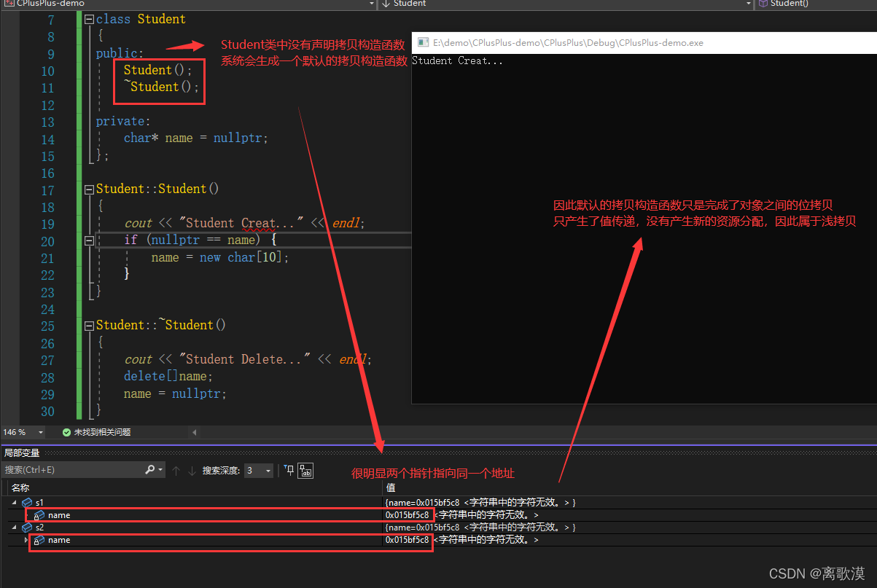Click the s2 object cube icon
The height and width of the screenshot is (588, 877).
coord(27,528)
